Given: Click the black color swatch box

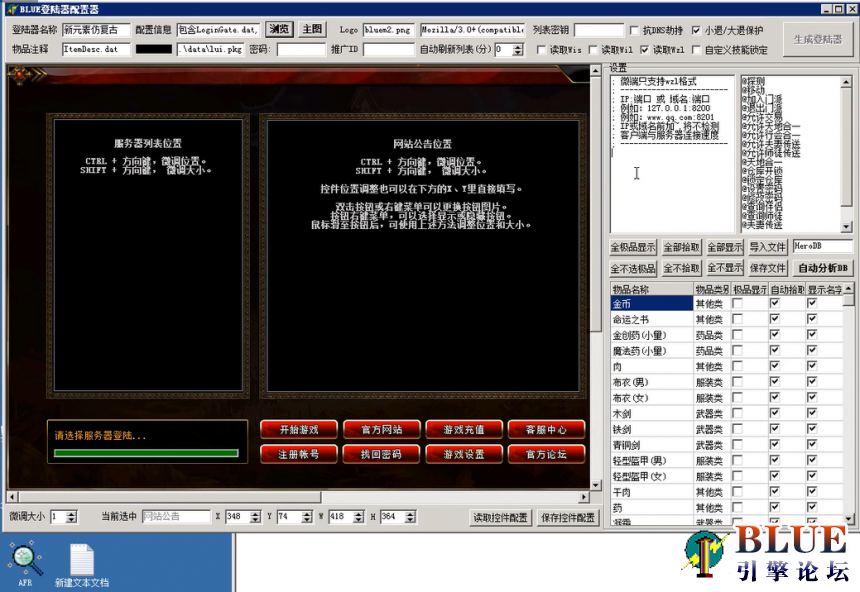Looking at the screenshot, I should pyautogui.click(x=154, y=49).
